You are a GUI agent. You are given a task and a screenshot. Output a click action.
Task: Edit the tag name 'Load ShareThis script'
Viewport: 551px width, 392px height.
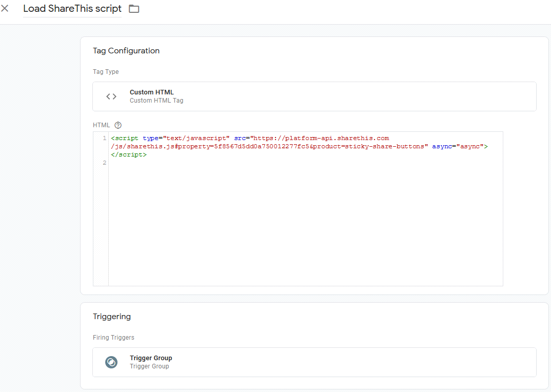(x=72, y=9)
